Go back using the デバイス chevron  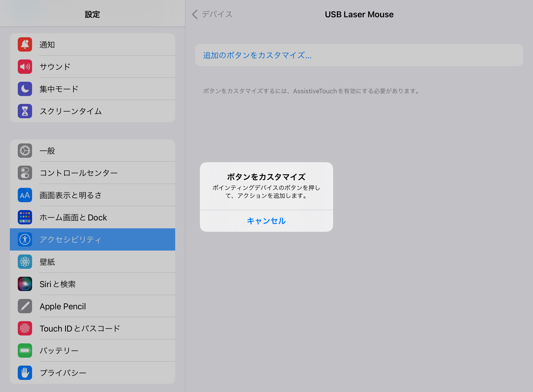pos(211,14)
